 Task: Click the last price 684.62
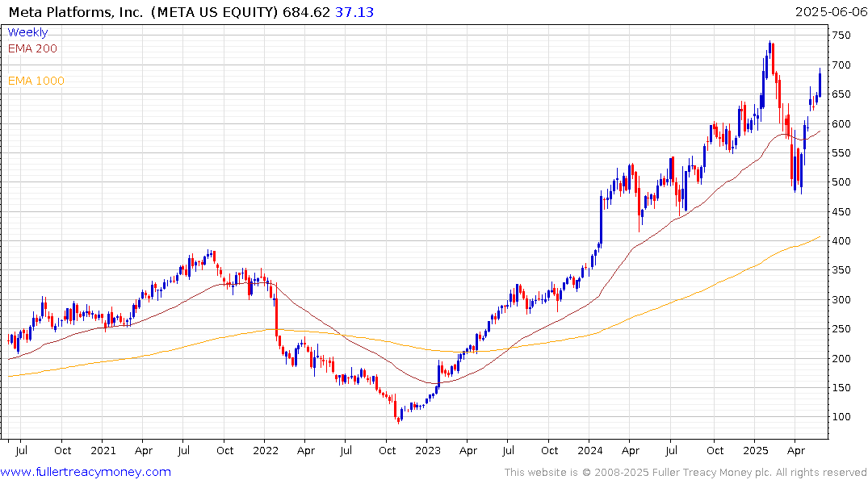click(306, 12)
